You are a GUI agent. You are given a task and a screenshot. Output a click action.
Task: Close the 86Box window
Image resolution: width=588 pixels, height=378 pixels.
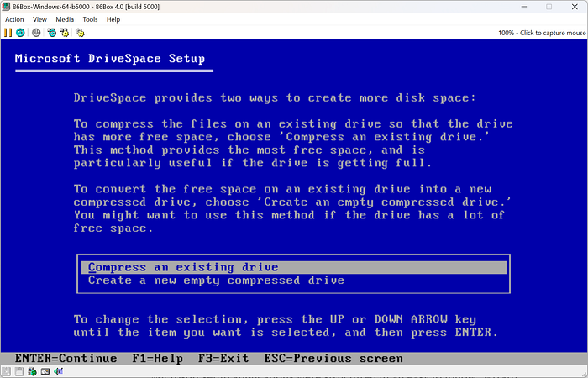[575, 7]
